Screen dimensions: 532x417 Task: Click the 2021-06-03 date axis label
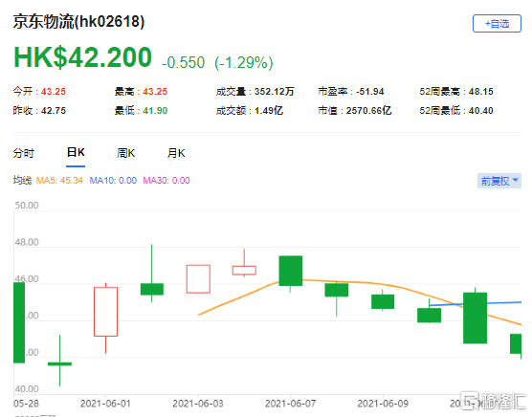pos(198,404)
